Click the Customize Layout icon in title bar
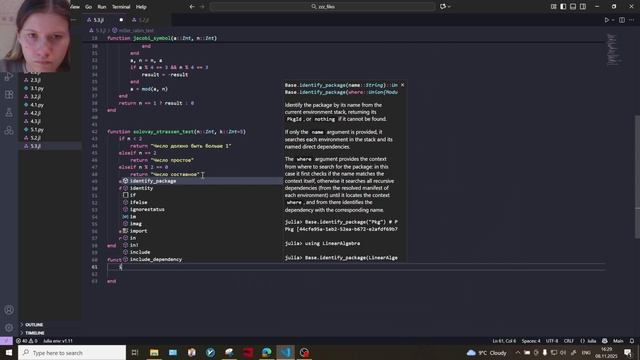The image size is (640, 360). (553, 7)
